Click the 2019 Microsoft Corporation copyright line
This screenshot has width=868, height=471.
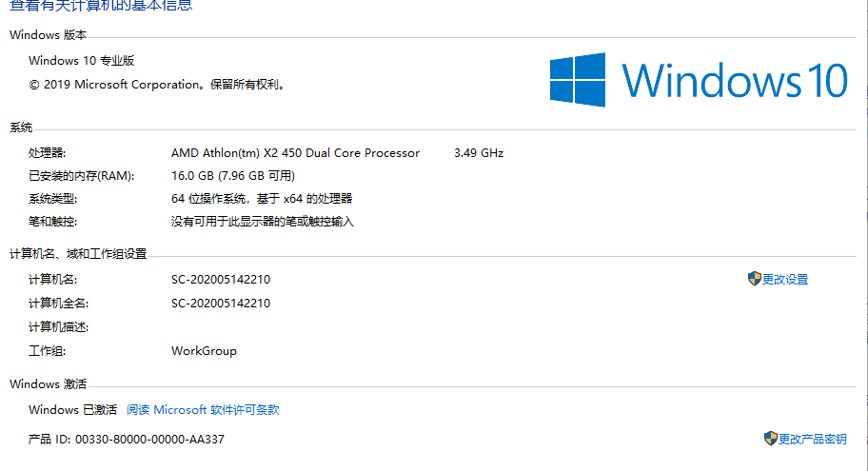point(158,85)
